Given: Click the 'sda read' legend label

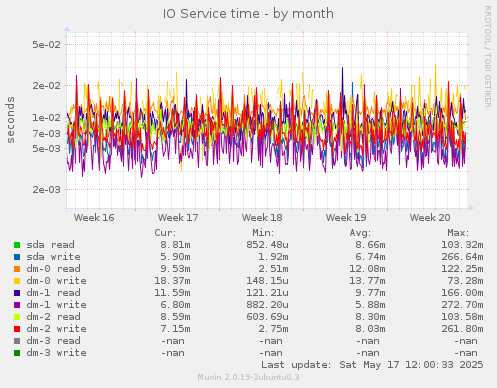Looking at the screenshot, I should point(50,245).
